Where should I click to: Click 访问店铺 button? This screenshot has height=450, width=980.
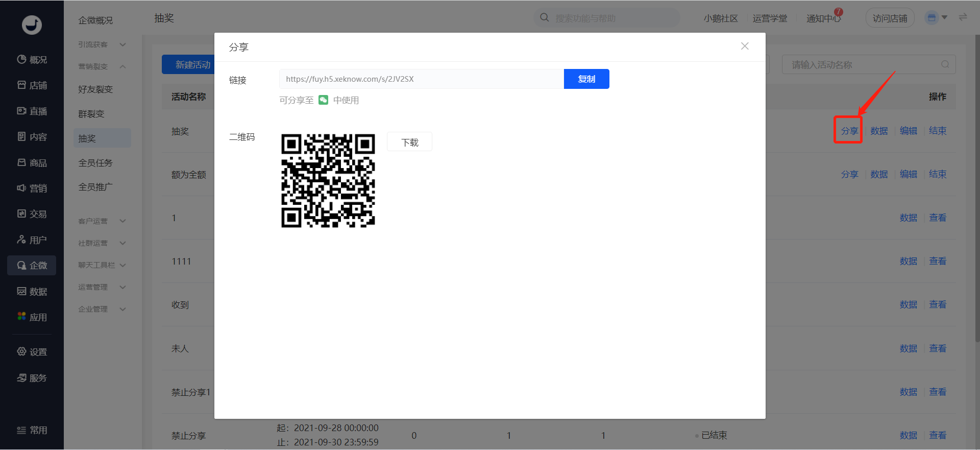(x=890, y=18)
